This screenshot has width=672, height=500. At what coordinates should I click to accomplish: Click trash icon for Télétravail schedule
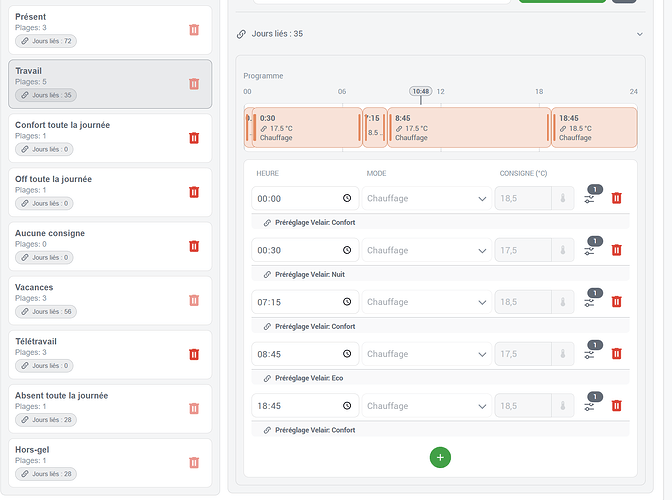194,354
